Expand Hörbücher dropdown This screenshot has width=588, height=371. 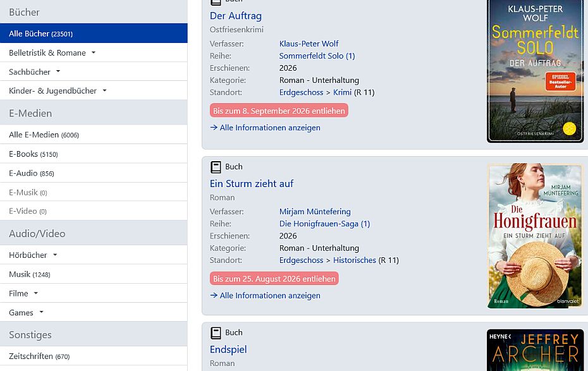click(x=94, y=255)
